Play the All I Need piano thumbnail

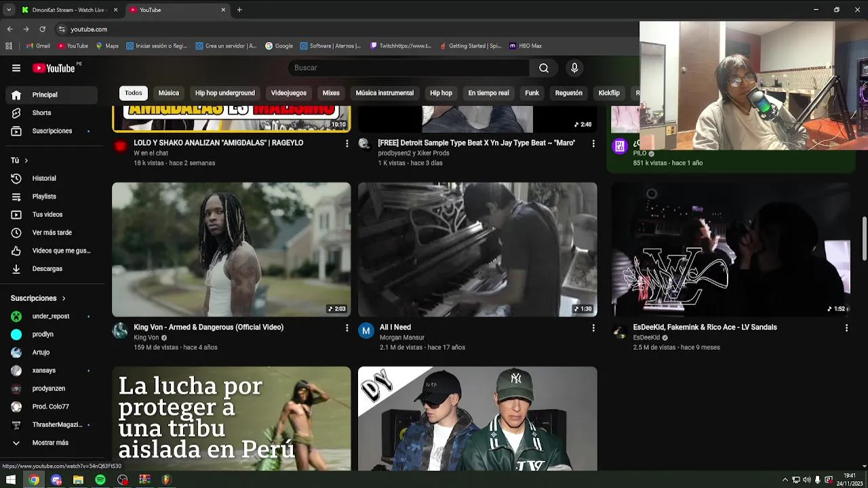(477, 249)
